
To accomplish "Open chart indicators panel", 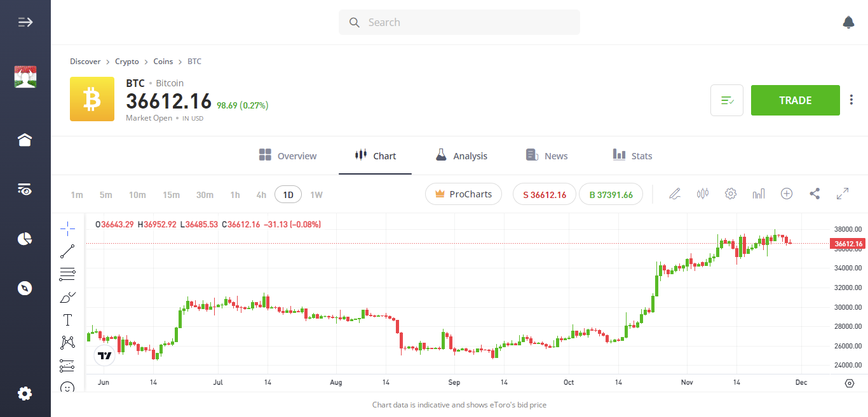I will [759, 194].
